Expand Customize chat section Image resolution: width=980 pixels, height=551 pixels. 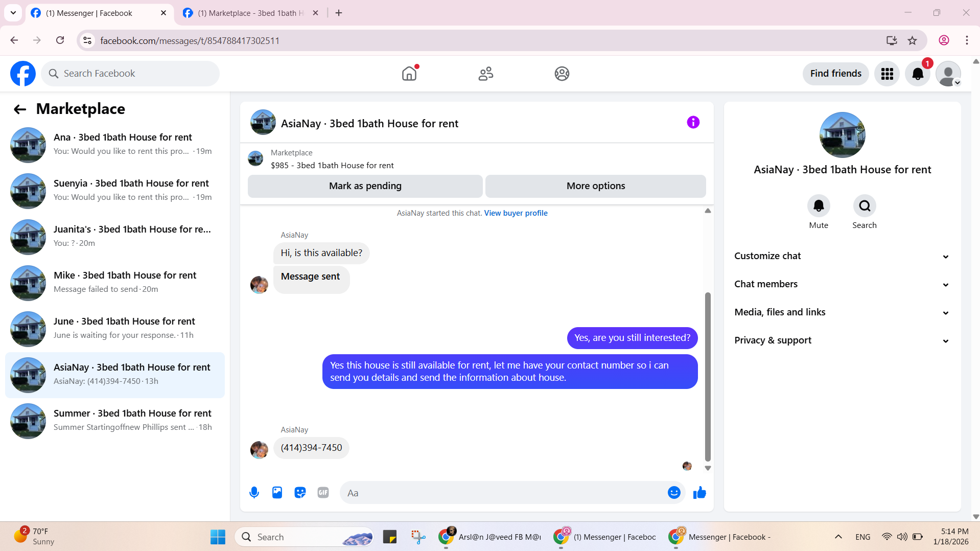[842, 256]
